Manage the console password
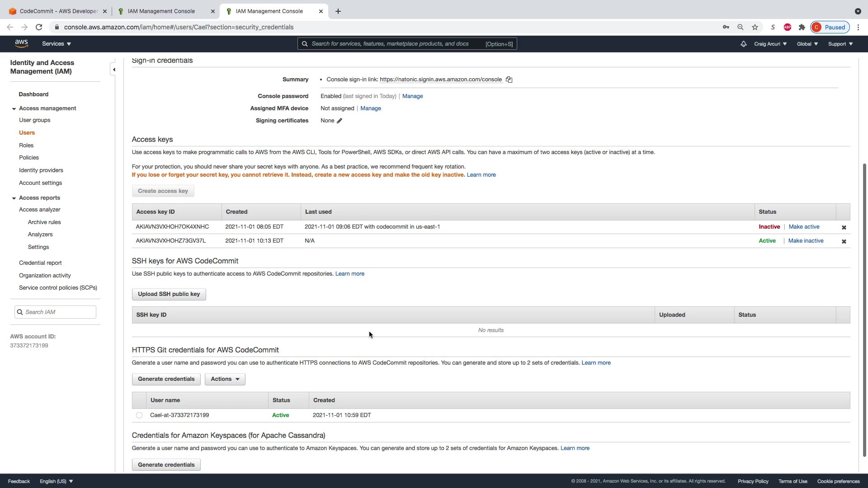Screen dimensions: 868x488 (412, 96)
